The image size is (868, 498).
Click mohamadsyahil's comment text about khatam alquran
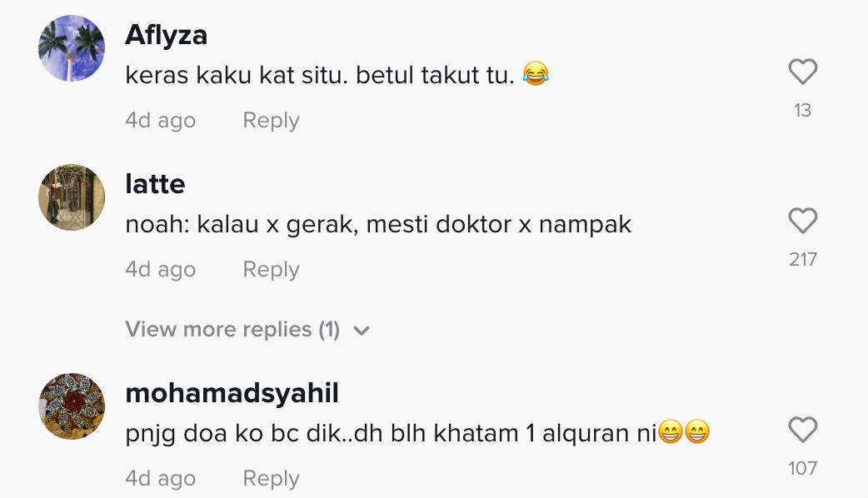[392, 433]
